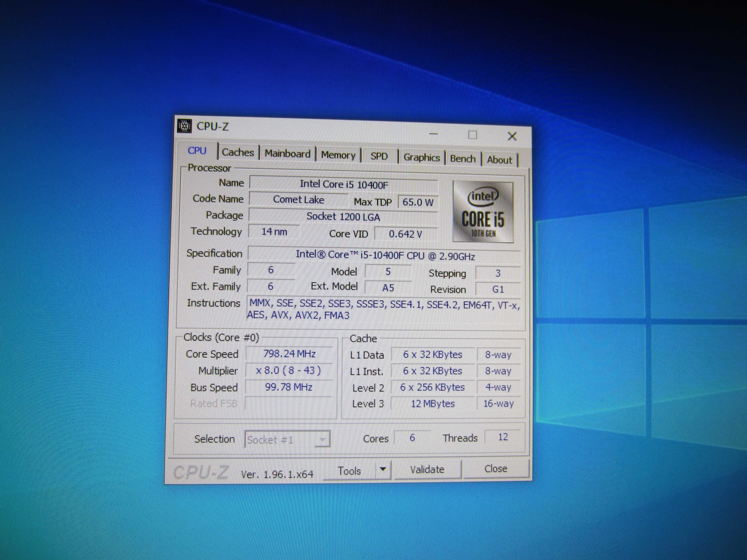Select the SPD tab
This screenshot has width=747, height=560.
point(379,156)
